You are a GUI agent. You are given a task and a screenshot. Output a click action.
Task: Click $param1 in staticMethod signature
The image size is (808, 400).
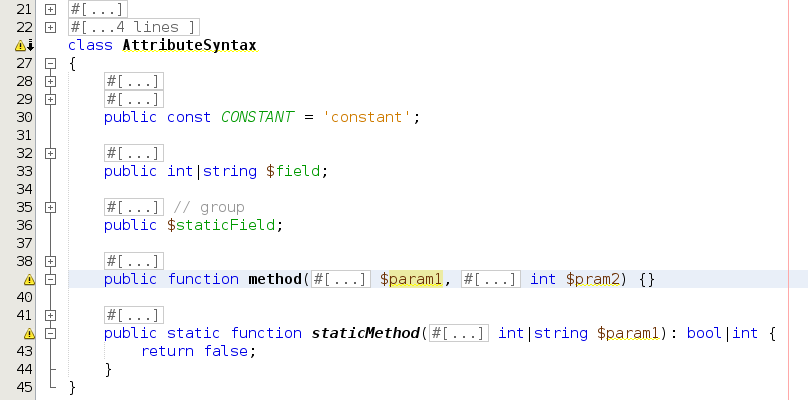click(628, 334)
